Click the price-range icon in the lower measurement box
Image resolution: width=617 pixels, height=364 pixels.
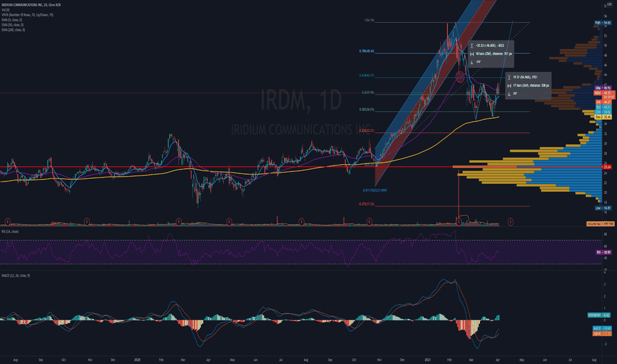[x=509, y=77]
